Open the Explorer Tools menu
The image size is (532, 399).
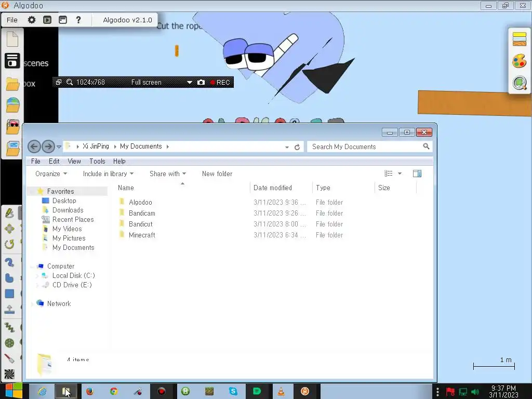pyautogui.click(x=97, y=161)
